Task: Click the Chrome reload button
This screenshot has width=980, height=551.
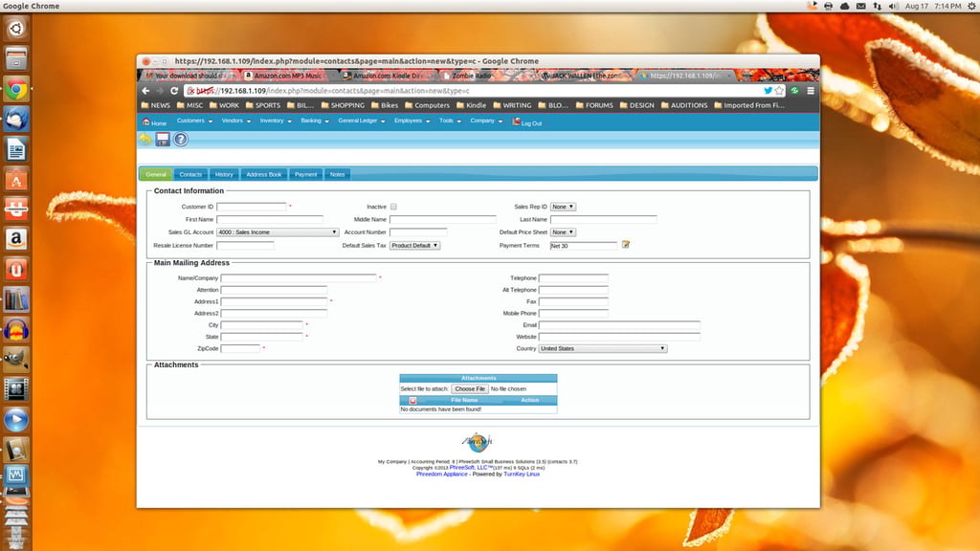Action: coord(174,91)
